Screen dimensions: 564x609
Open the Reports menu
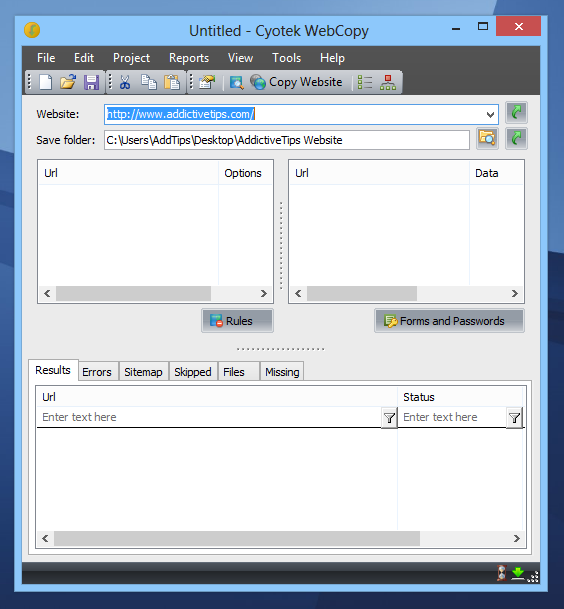189,58
